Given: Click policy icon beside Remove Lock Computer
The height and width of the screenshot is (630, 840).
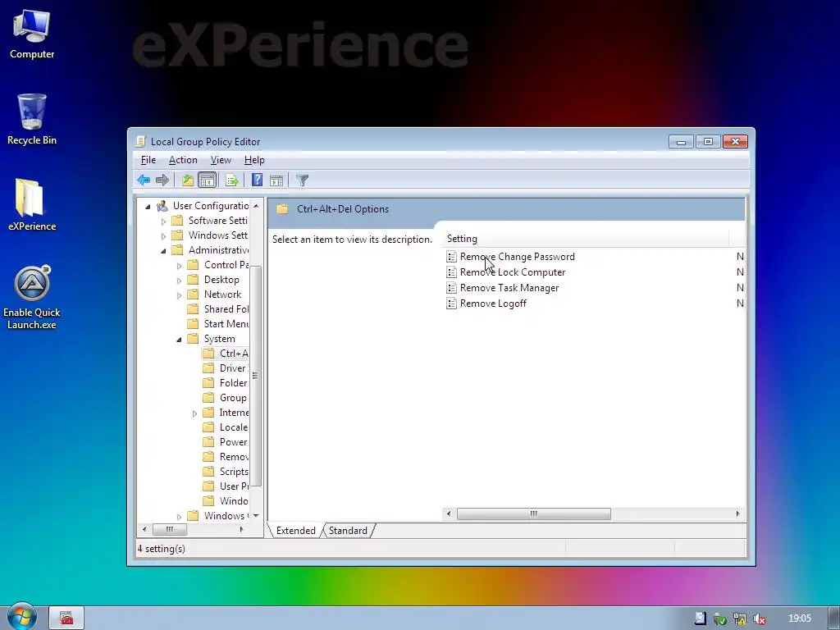Looking at the screenshot, I should 452,272.
